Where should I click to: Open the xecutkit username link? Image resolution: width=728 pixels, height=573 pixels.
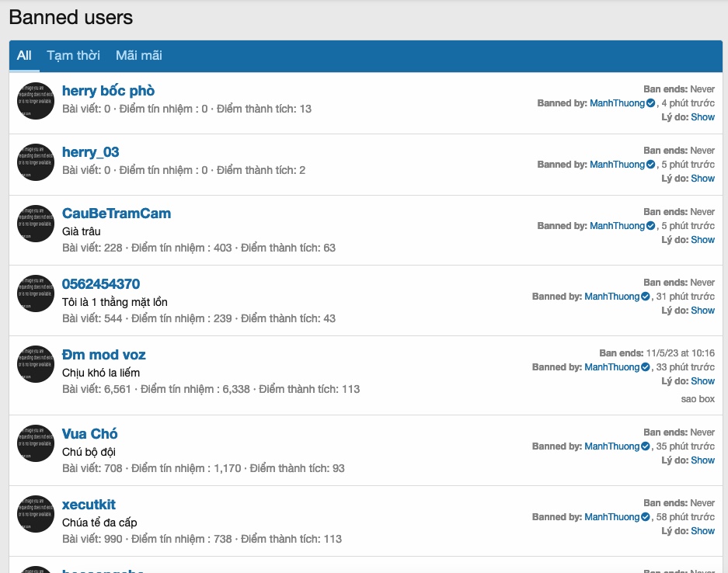click(x=89, y=505)
